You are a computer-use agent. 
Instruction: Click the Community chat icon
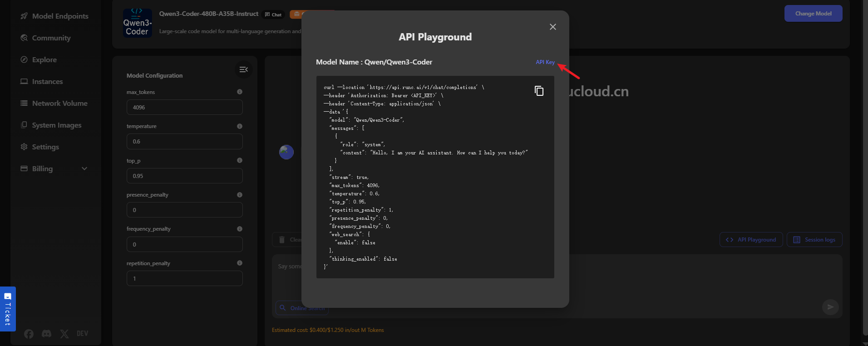pos(24,38)
